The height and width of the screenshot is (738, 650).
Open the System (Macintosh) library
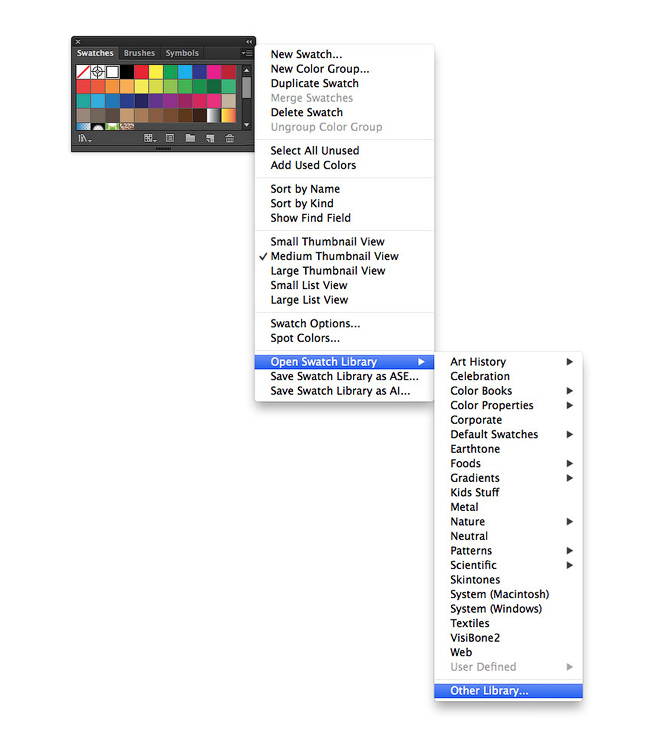(508, 594)
